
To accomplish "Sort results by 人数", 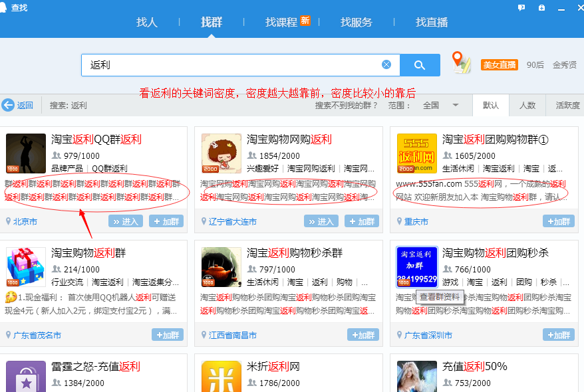I will 527,106.
